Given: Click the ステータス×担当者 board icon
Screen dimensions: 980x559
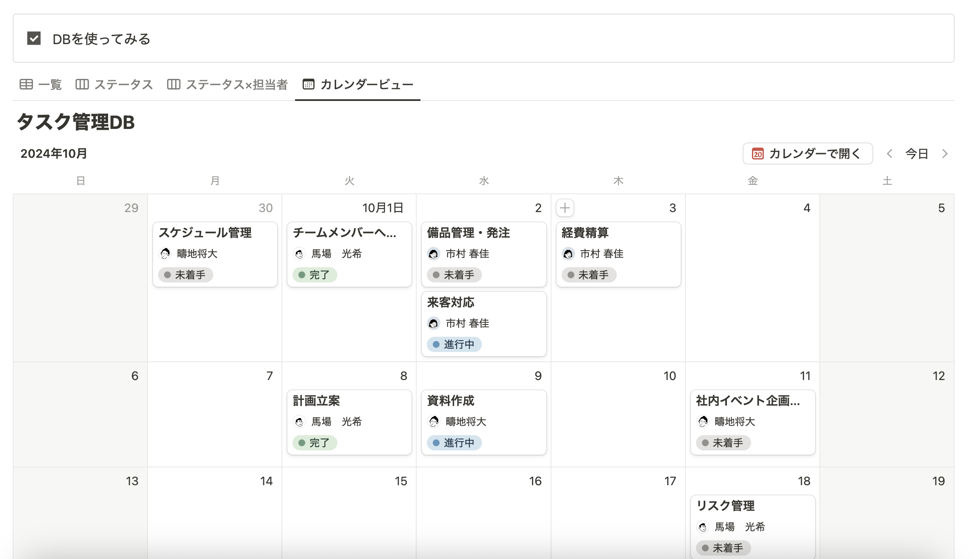Looking at the screenshot, I should pyautogui.click(x=173, y=84).
